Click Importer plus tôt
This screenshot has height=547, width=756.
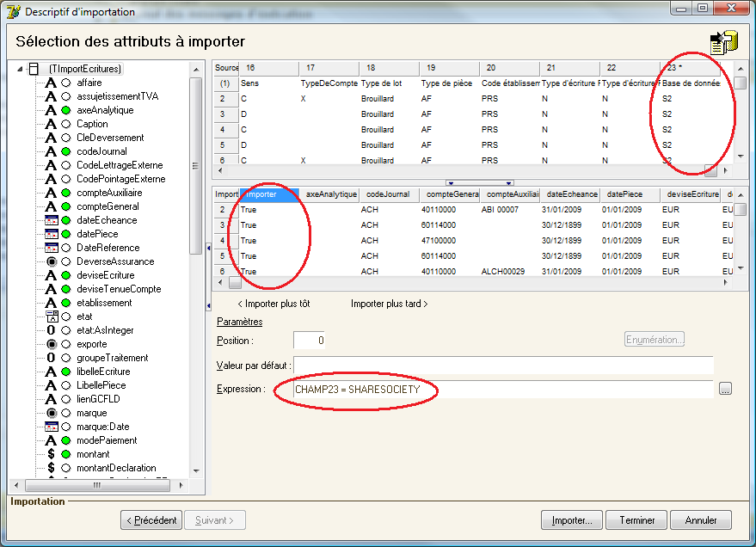tap(274, 304)
